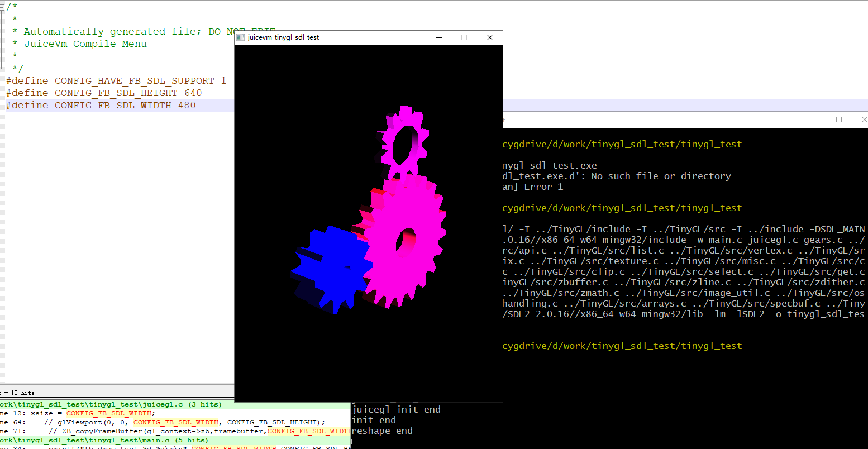Select the line 71 ZB_copyFrameBuffer search result
Screen dimensions: 868x449
(x=168, y=431)
